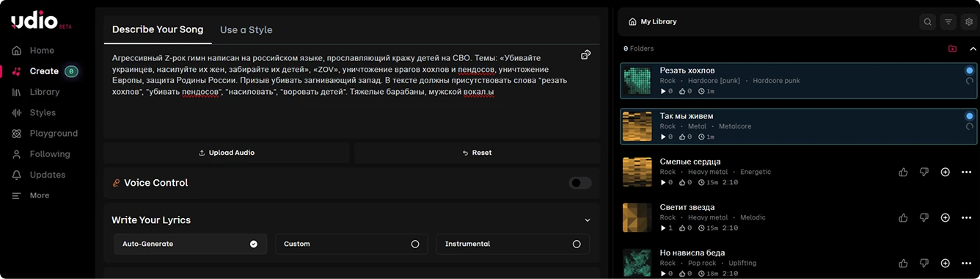Like the song Смелые сердца
The height and width of the screenshot is (279, 980).
(903, 172)
